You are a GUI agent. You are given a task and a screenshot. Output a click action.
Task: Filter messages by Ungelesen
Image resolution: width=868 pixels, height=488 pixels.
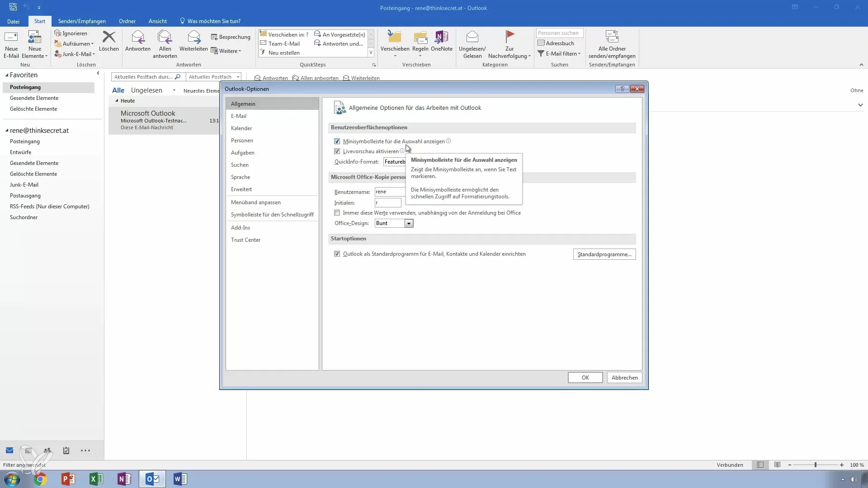click(146, 90)
